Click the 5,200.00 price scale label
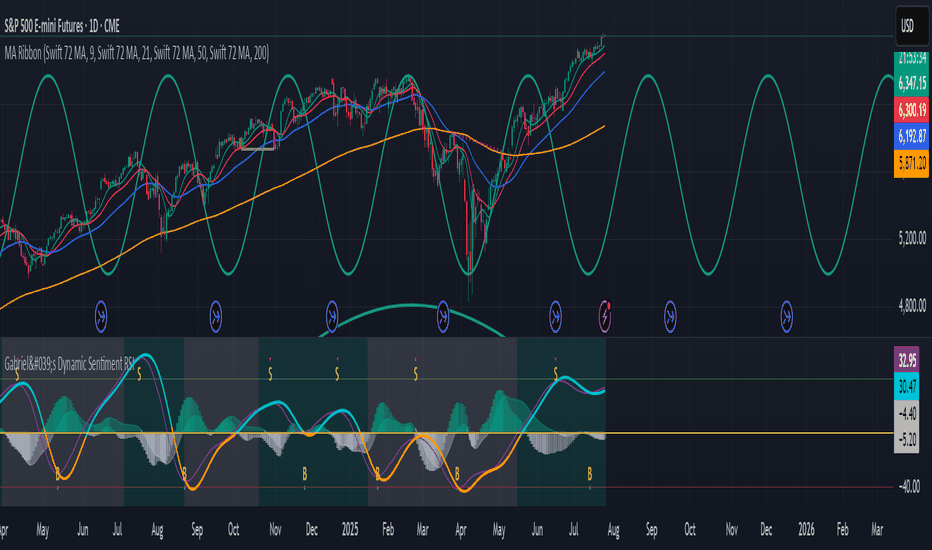 912,238
